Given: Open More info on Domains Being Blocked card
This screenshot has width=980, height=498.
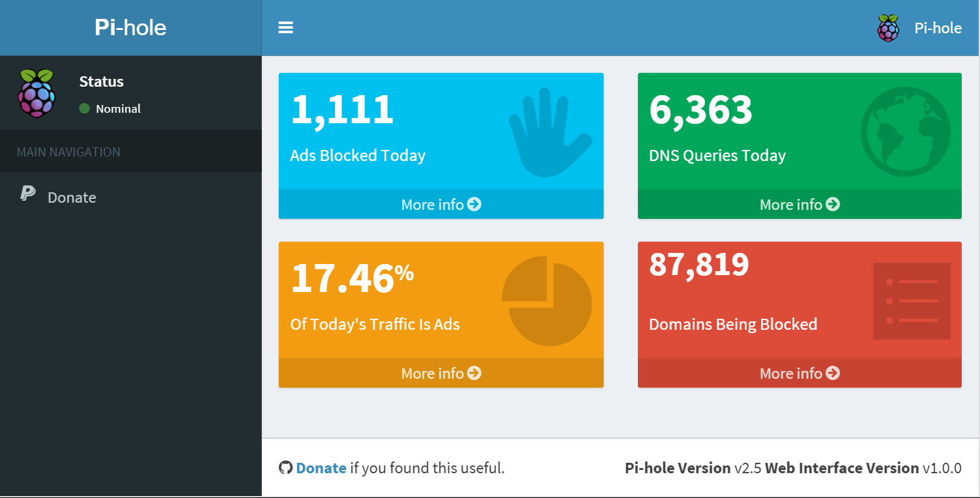Looking at the screenshot, I should coord(800,373).
